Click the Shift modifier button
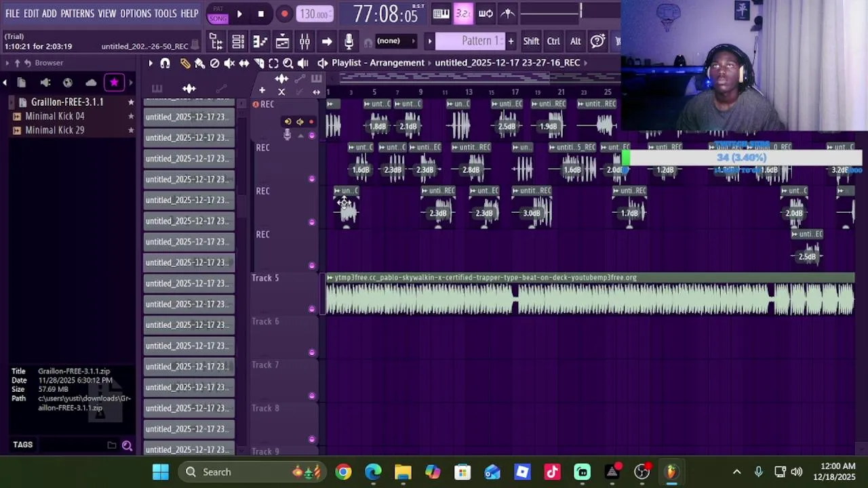The height and width of the screenshot is (488, 868). click(531, 41)
